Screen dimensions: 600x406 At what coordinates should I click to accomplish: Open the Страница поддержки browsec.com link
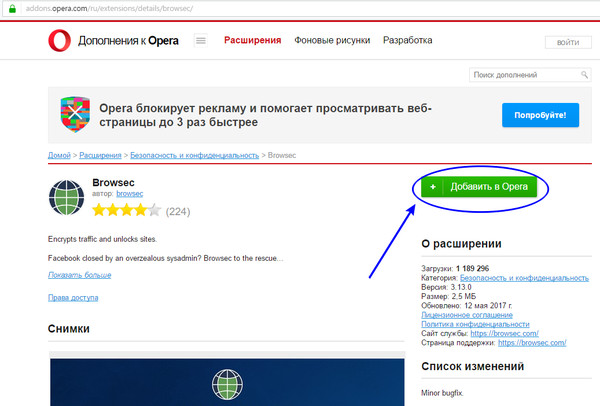tap(532, 342)
